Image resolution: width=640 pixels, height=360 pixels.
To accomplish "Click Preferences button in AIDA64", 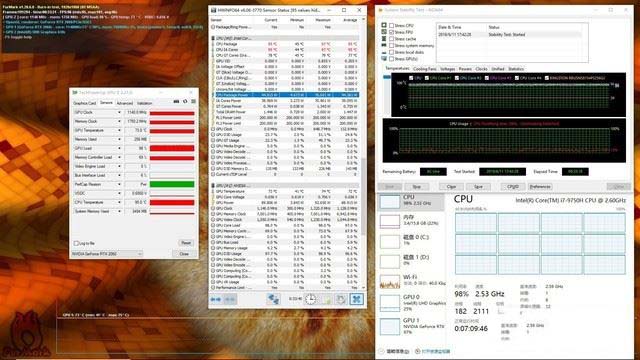I will [x=540, y=187].
